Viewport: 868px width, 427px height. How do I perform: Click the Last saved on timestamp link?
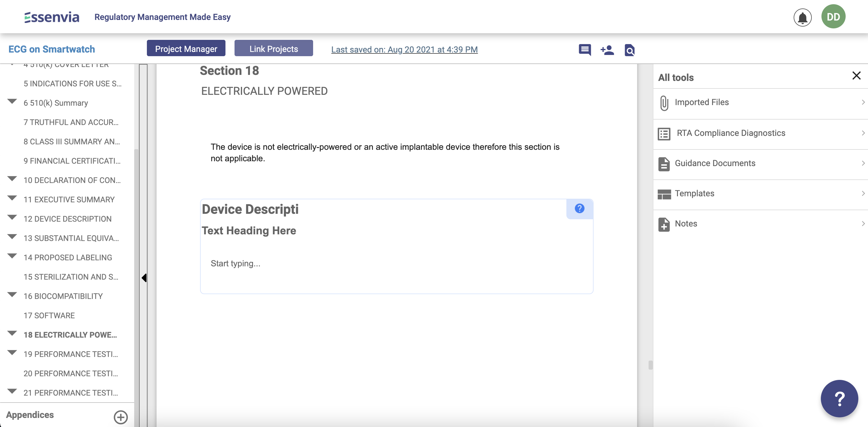click(x=404, y=50)
